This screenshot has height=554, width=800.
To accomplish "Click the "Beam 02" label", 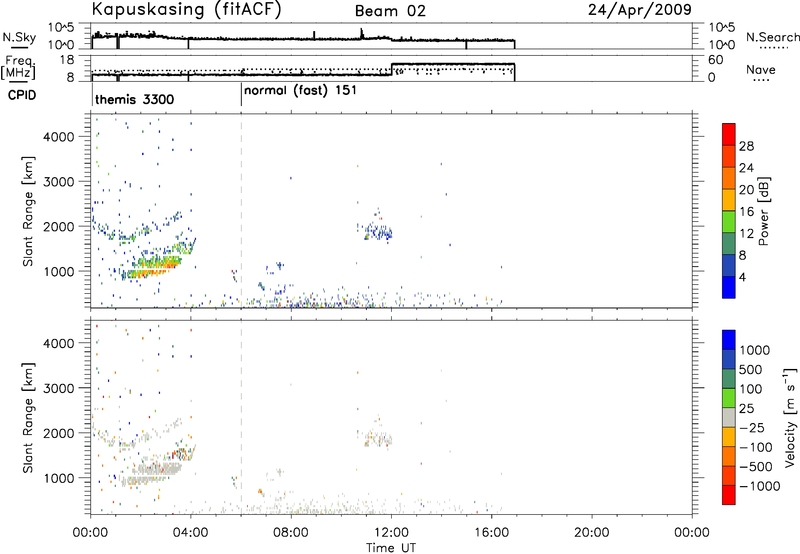I will pyautogui.click(x=390, y=11).
